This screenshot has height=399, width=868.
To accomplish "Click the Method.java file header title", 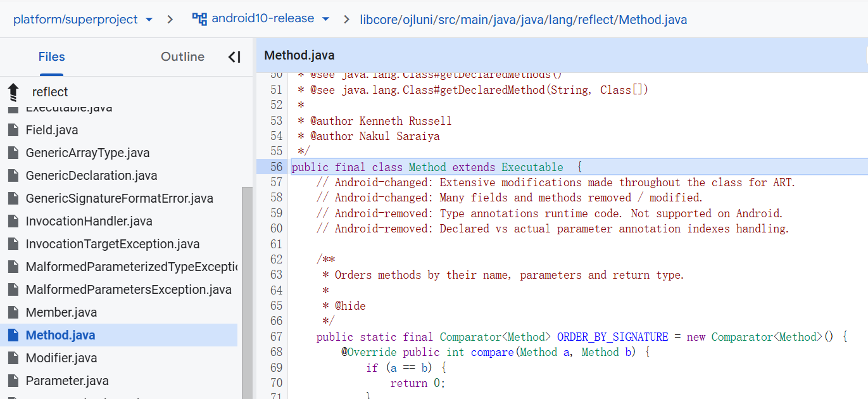I will [299, 56].
